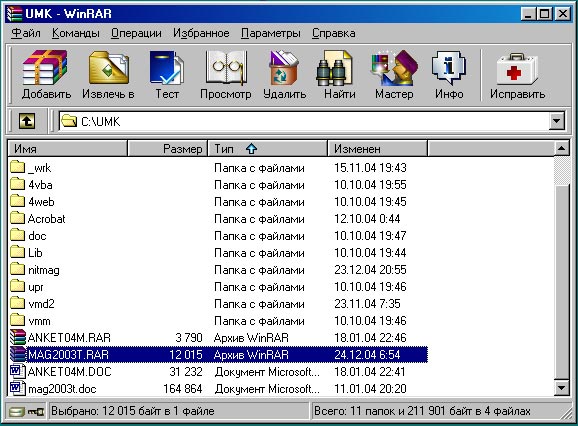Viewport: 578px width, 426px height.
Task: Open the Избранное menu
Action: click(x=201, y=33)
